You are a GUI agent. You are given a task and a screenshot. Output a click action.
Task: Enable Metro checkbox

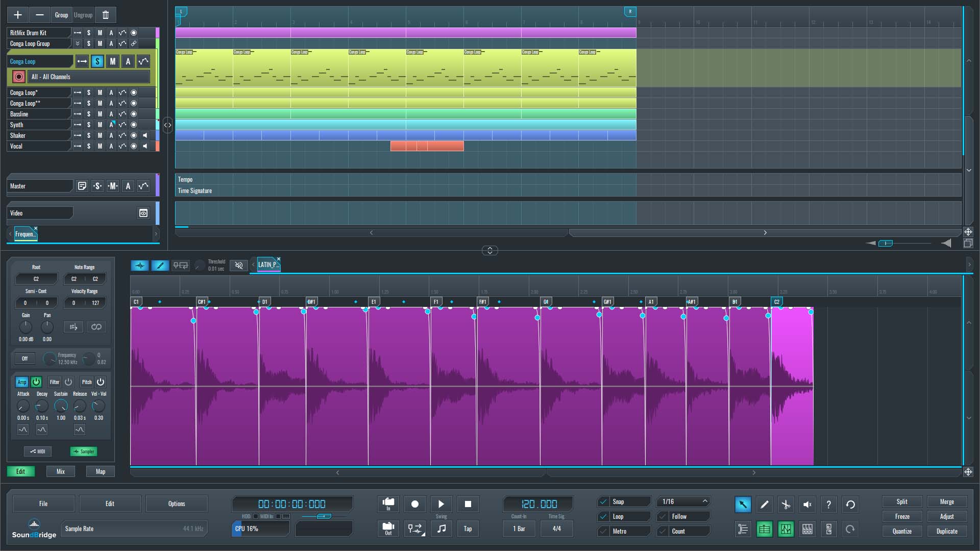click(603, 532)
